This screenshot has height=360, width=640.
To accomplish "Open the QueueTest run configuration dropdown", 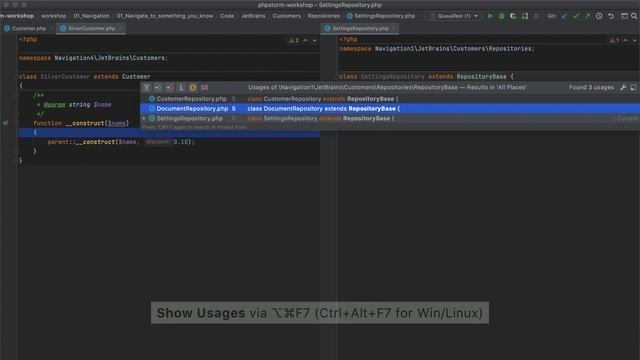I will [454, 16].
